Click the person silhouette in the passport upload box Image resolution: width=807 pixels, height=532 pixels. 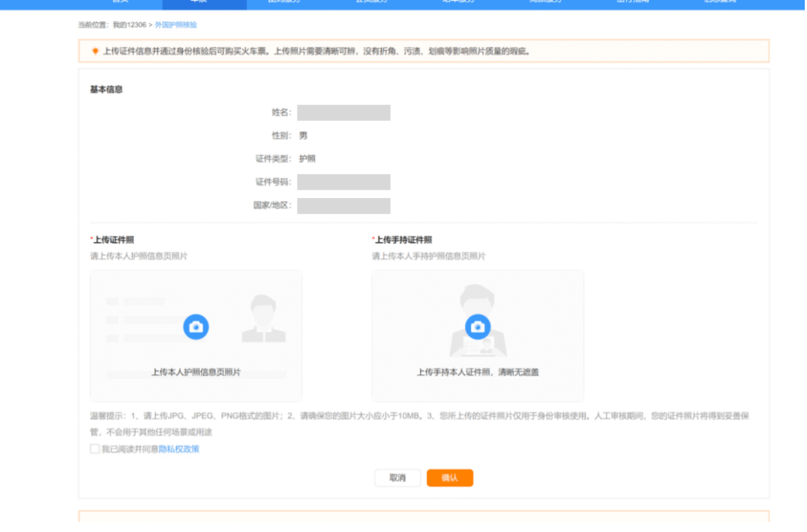pyautogui.click(x=264, y=318)
